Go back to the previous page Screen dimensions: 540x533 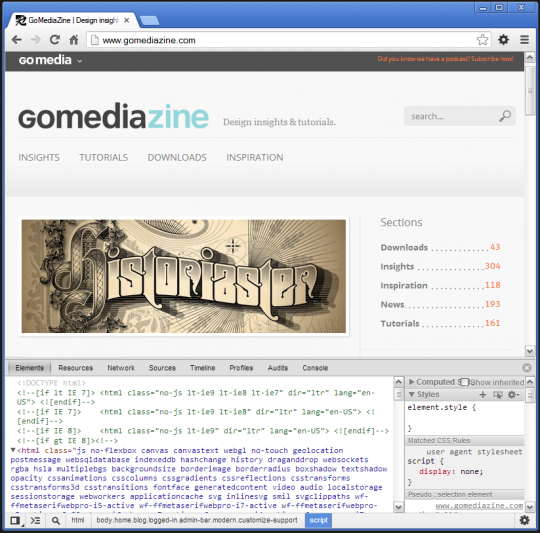tap(17, 40)
